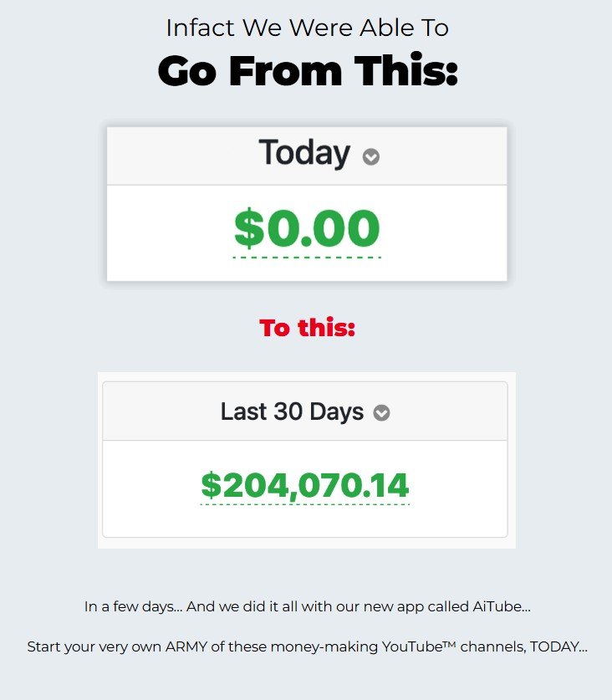The image size is (612, 700).
Task: Expand the Last 30 Days dropdown arrow
Action: [381, 413]
